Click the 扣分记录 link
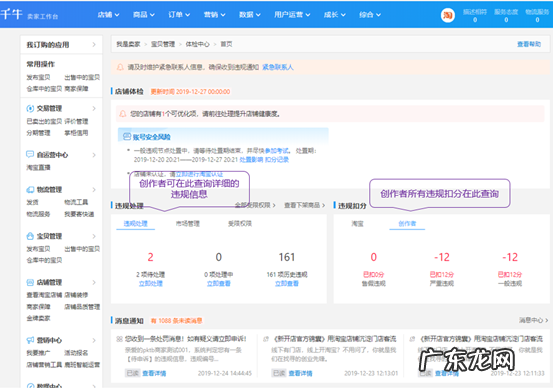 (x=277, y=160)
